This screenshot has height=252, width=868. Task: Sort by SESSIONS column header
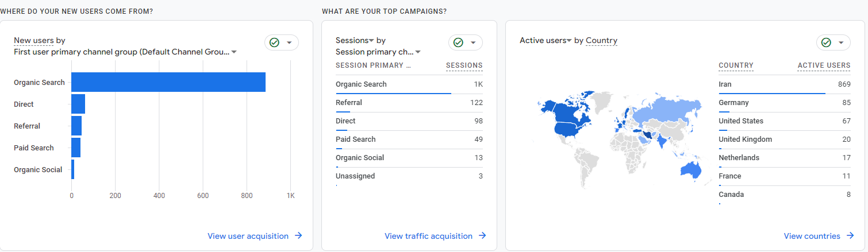[464, 65]
